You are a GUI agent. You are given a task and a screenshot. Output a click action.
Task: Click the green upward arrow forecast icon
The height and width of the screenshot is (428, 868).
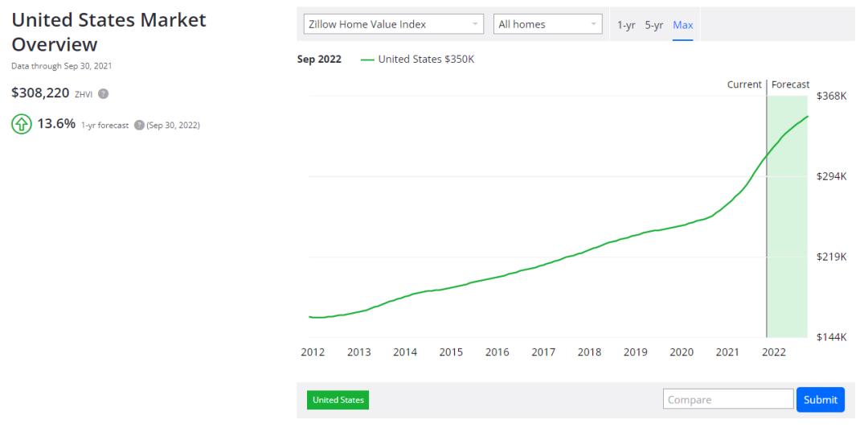(x=21, y=126)
